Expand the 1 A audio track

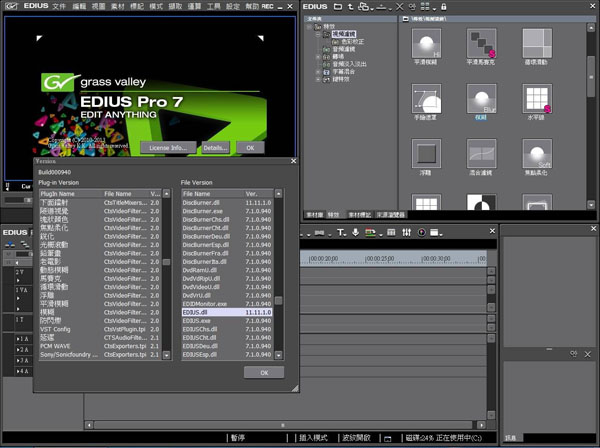point(18,339)
